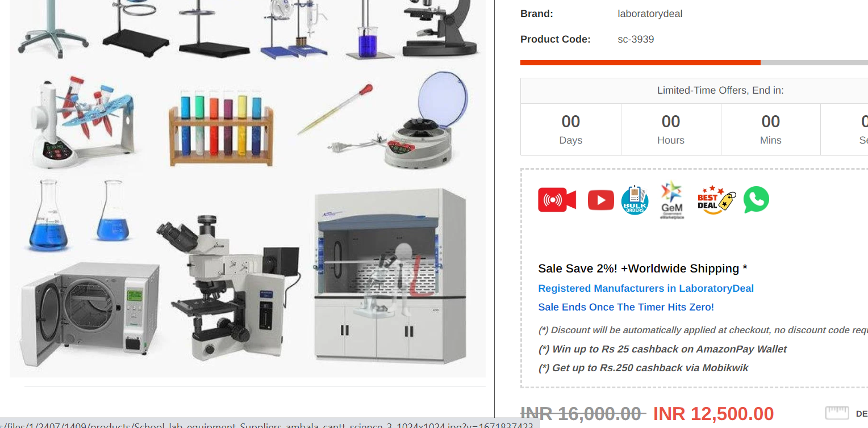The width and height of the screenshot is (868, 428).
Task: Click the Days countdown cell
Action: 570,129
